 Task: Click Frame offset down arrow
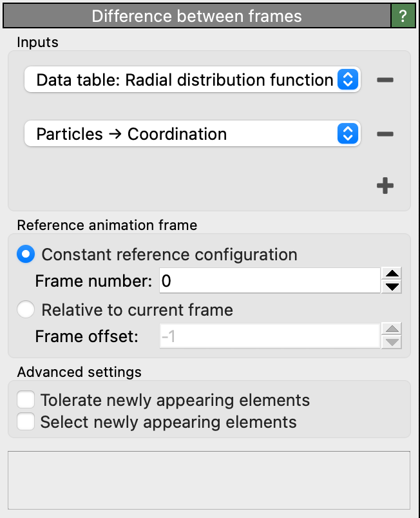[x=392, y=342]
